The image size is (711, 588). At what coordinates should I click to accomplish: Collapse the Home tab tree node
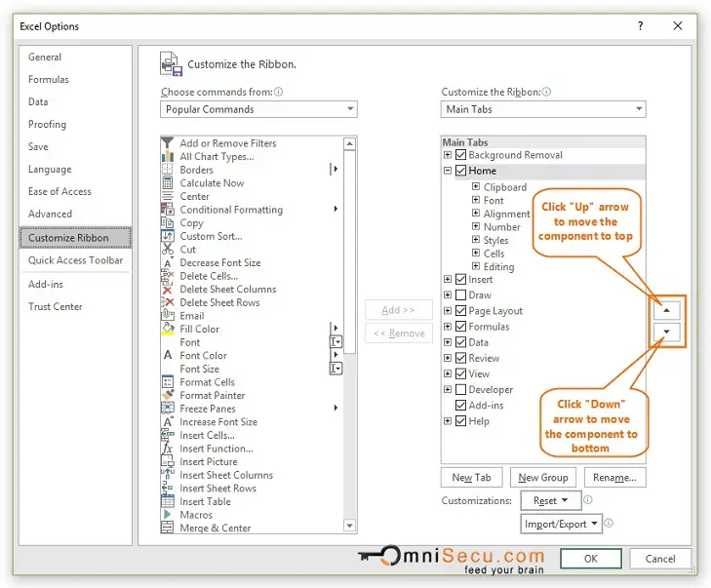tap(448, 171)
